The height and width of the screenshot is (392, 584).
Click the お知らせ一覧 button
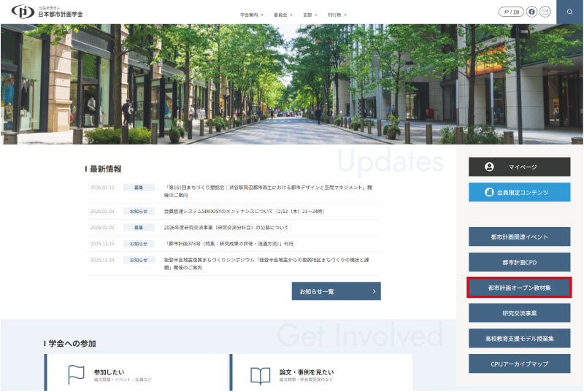[x=336, y=291]
